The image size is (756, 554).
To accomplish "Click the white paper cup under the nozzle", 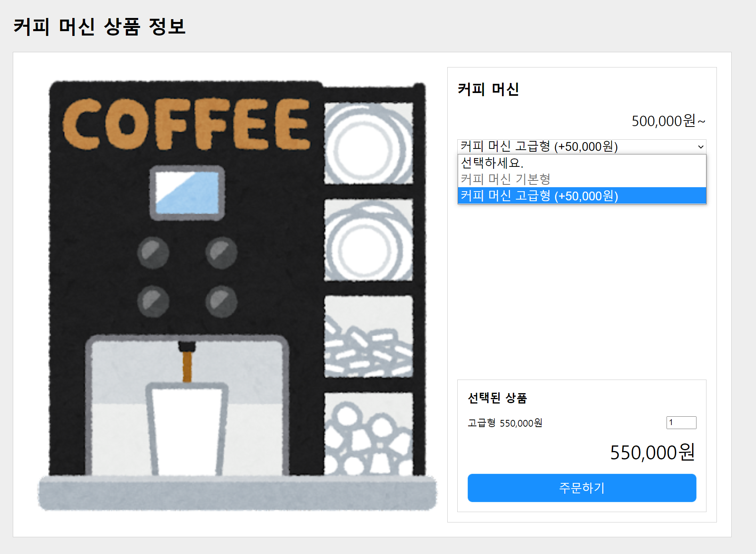I will point(187,429).
